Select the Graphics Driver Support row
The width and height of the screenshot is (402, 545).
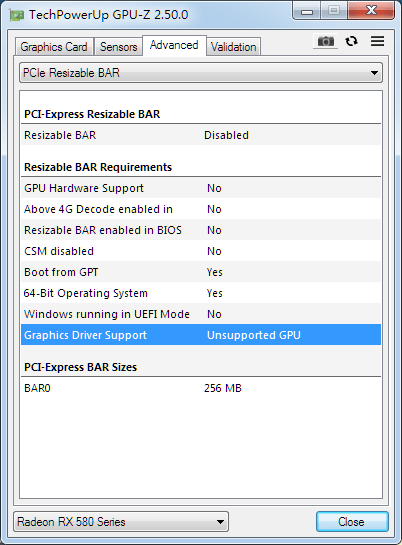201,335
